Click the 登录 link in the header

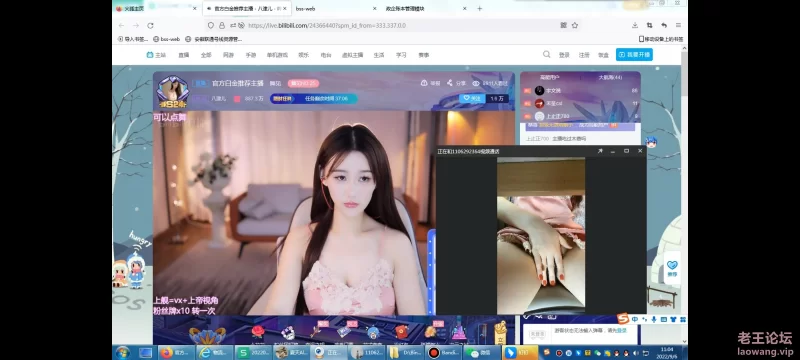pos(564,55)
